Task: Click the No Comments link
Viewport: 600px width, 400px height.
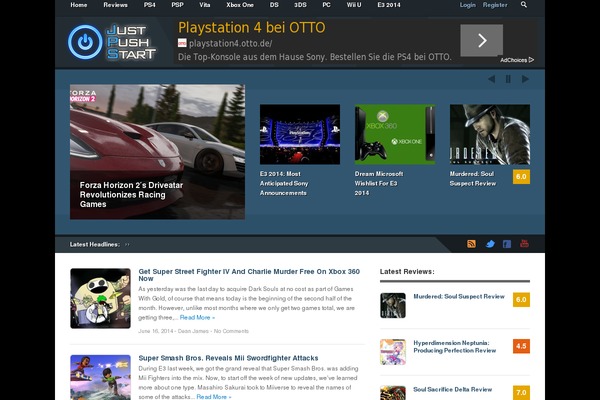Action: click(x=231, y=331)
